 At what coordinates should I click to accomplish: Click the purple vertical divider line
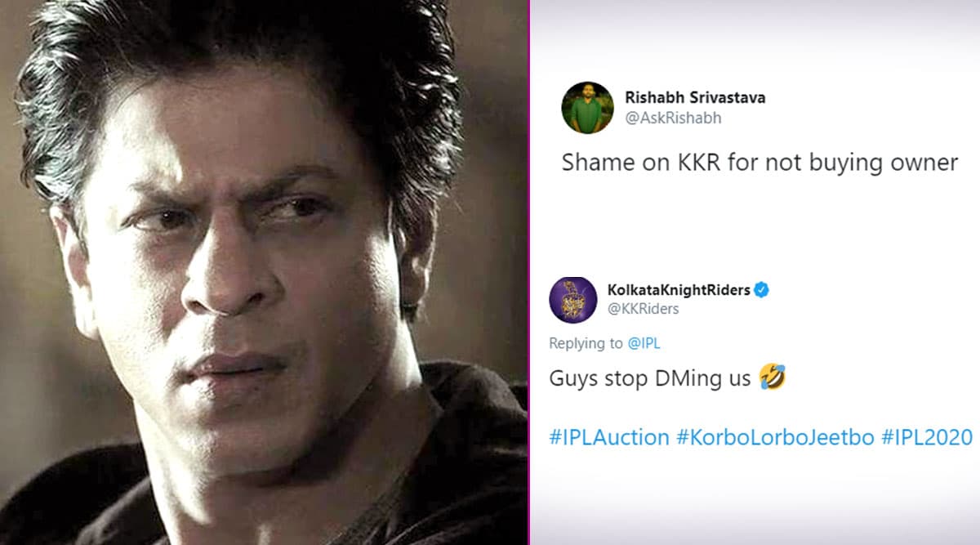point(528,272)
